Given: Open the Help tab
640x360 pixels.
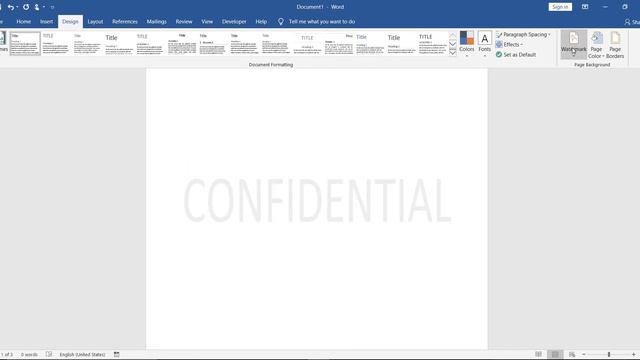Looking at the screenshot, I should click(261, 22).
